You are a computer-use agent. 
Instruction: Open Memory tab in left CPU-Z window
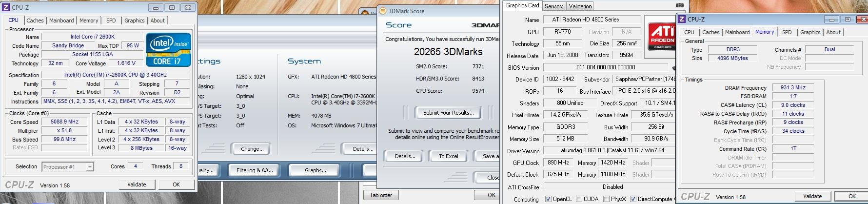coord(89,20)
